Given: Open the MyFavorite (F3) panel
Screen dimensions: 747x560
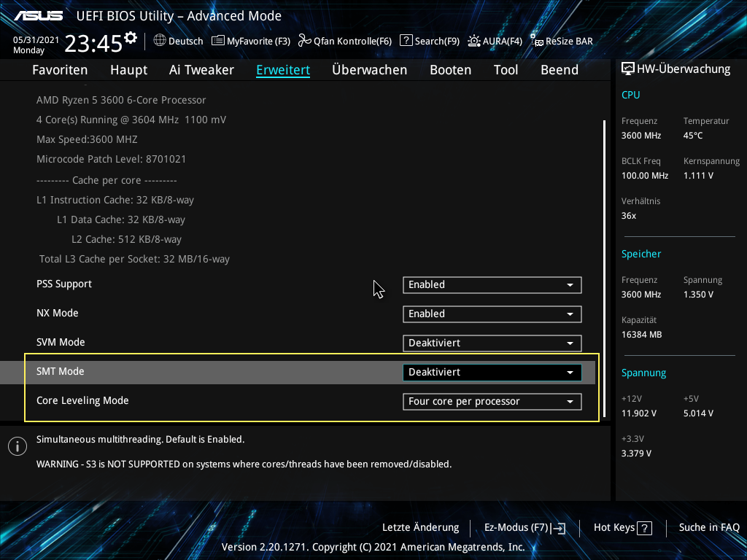Looking at the screenshot, I should pyautogui.click(x=250, y=41).
